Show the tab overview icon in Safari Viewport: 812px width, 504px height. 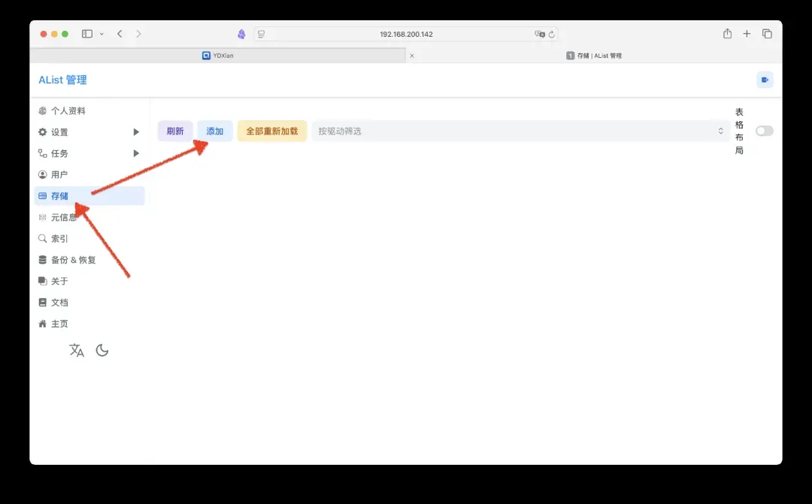767,34
